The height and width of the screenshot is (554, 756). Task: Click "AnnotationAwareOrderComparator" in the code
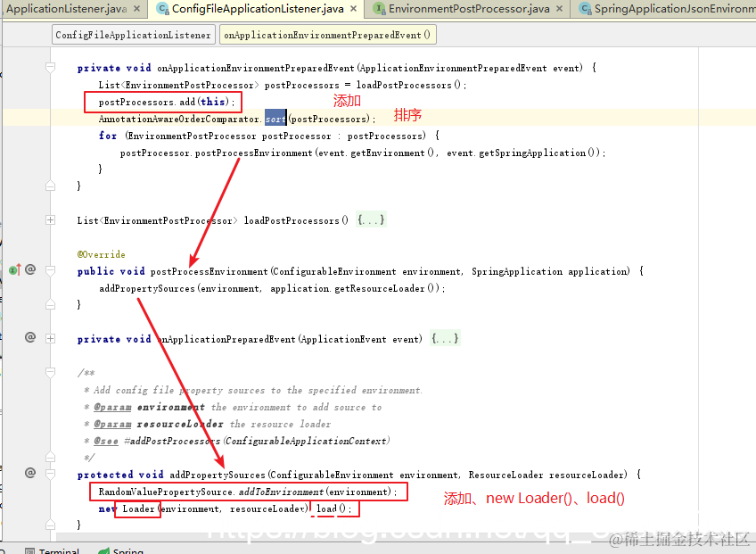click(179, 119)
